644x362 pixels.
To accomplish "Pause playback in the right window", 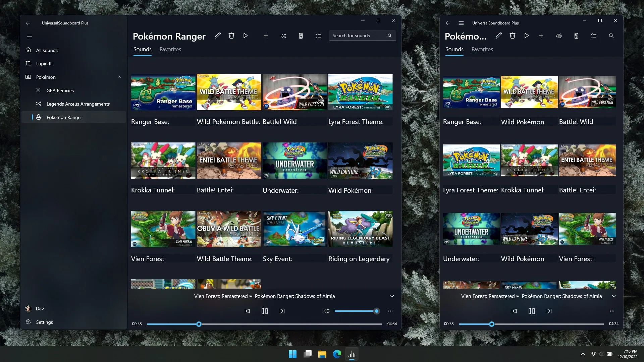I will pyautogui.click(x=532, y=311).
